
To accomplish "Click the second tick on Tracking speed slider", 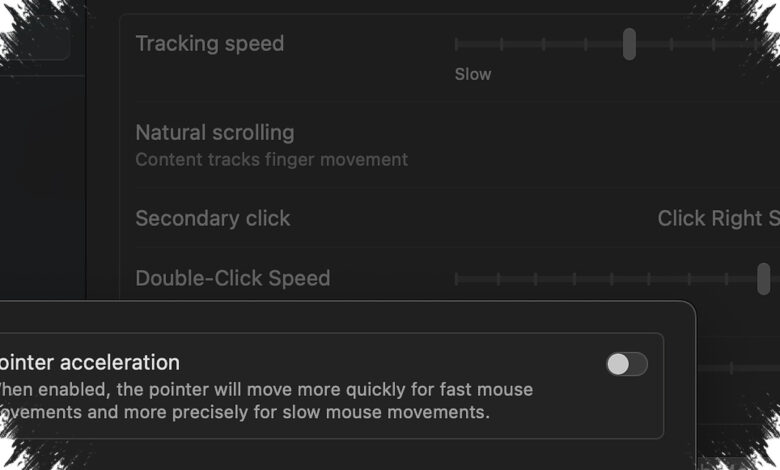I will [x=501, y=44].
